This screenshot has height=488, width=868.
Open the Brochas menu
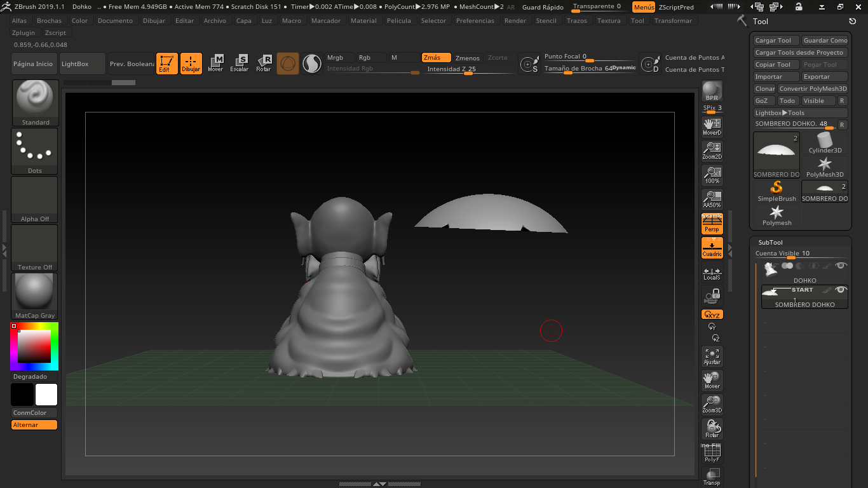(x=49, y=20)
